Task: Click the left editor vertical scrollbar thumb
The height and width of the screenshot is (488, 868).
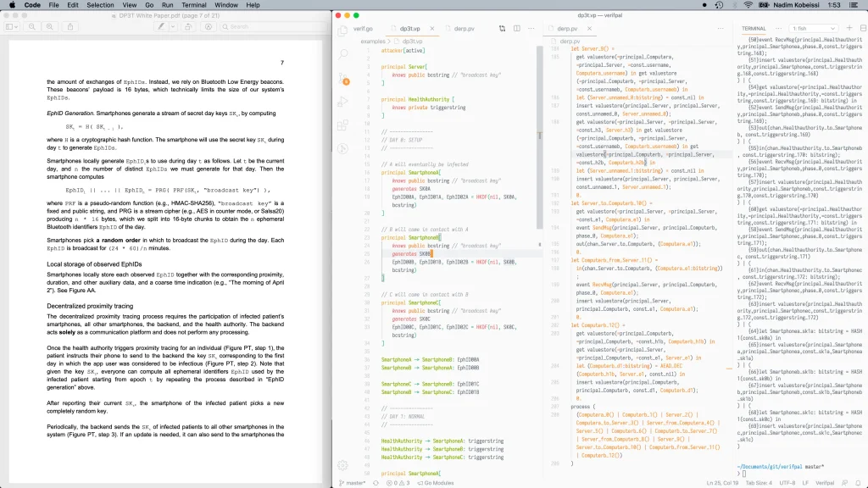Action: pyautogui.click(x=540, y=136)
